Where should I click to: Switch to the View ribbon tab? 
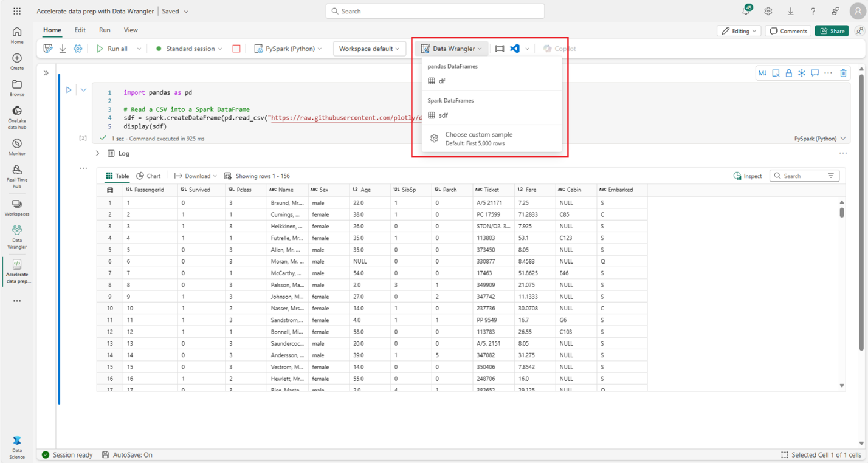(x=131, y=30)
